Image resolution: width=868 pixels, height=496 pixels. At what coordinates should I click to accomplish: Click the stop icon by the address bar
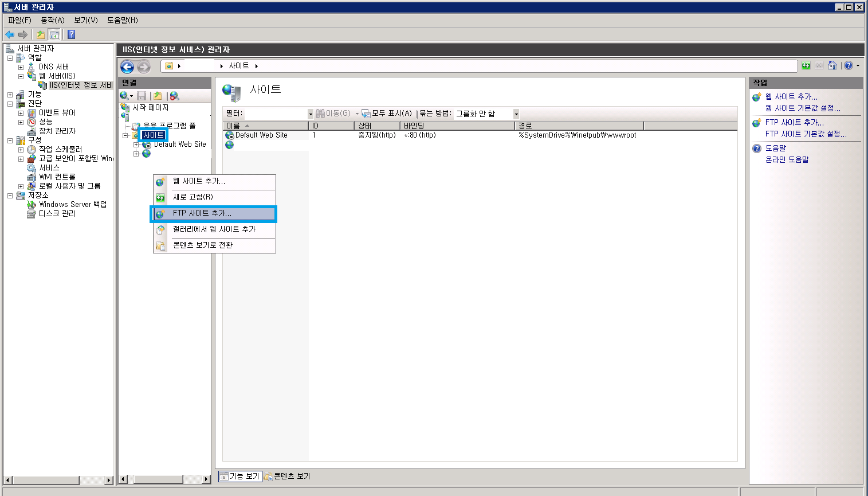pyautogui.click(x=819, y=66)
